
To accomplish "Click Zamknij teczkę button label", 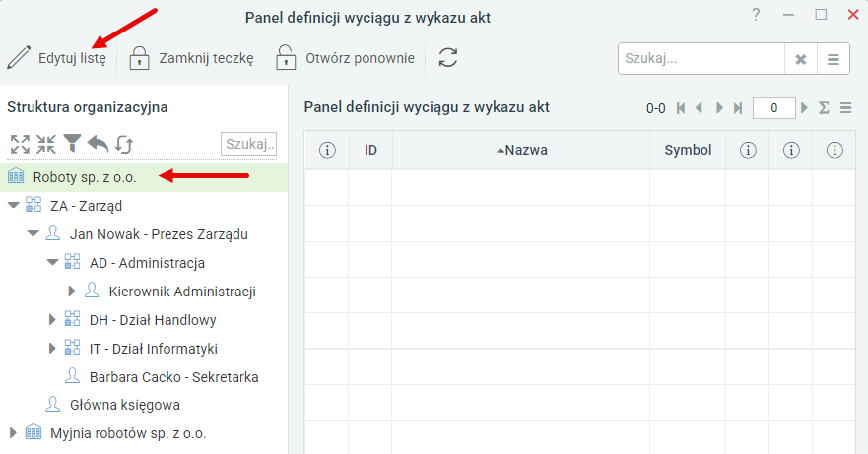I will tap(207, 58).
